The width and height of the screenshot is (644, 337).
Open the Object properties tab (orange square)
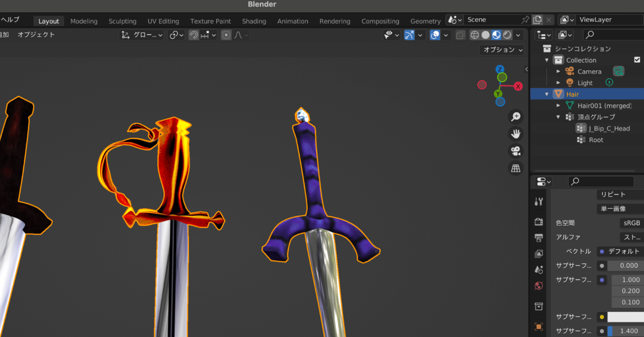[539, 326]
